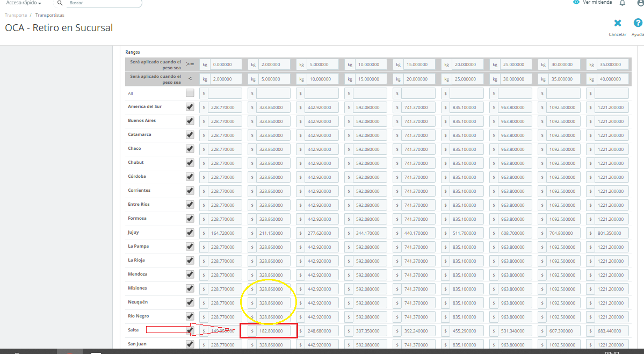
Task: Click the search magnifier icon
Action: pos(60,3)
